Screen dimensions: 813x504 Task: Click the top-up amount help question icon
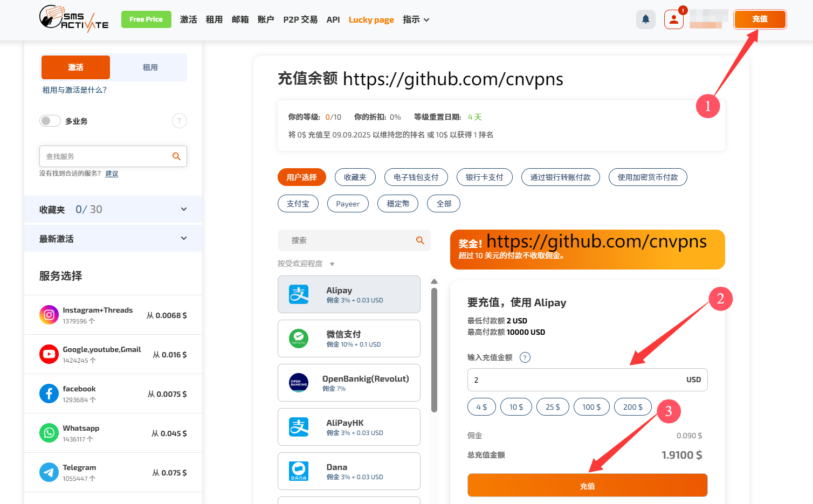pyautogui.click(x=525, y=357)
